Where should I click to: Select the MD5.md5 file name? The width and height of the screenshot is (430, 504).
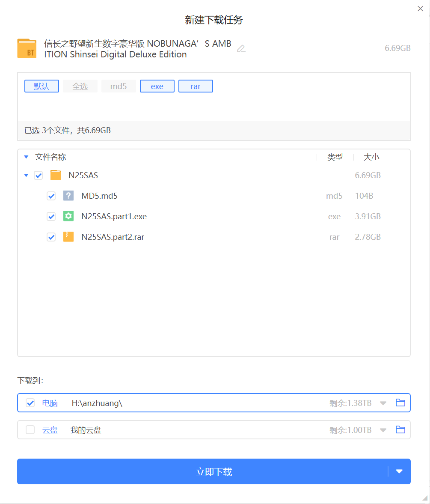(x=100, y=196)
